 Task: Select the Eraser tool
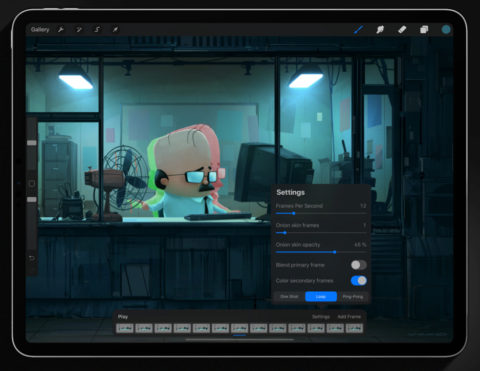[402, 30]
